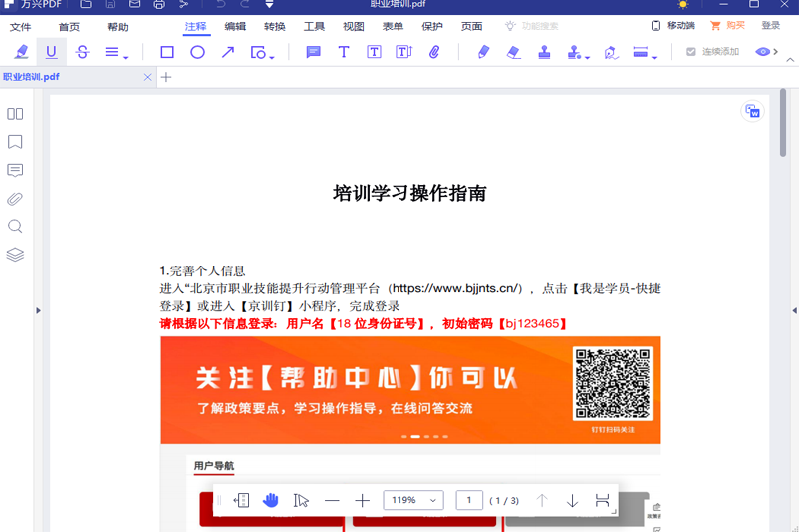
Task: Toggle the 连续添加 checkbox
Action: (x=691, y=52)
